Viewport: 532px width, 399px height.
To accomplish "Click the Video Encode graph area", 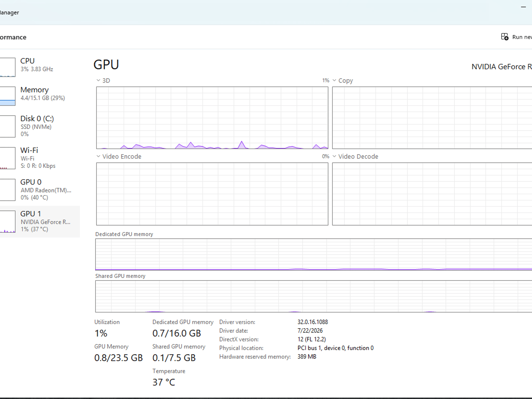I will pos(212,194).
